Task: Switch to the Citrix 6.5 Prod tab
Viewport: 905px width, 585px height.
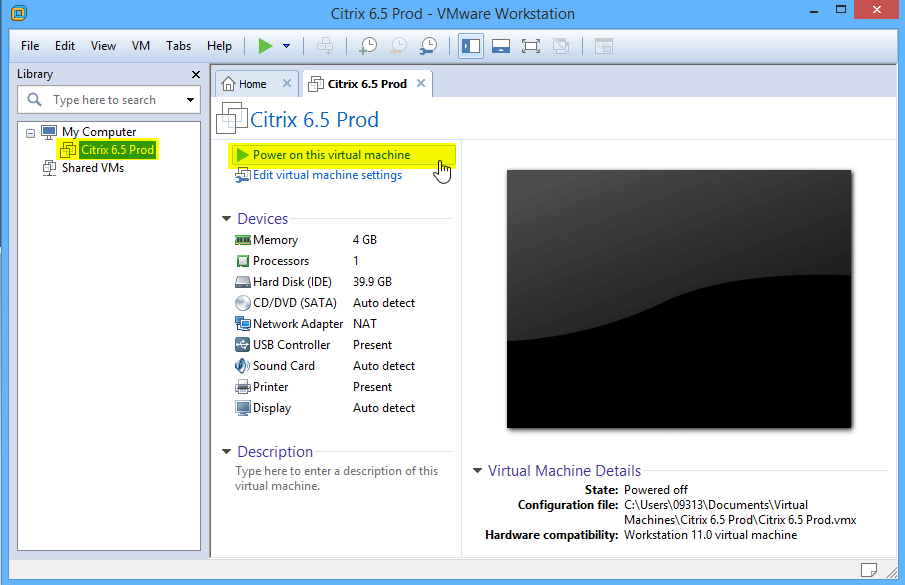Action: pyautogui.click(x=367, y=84)
